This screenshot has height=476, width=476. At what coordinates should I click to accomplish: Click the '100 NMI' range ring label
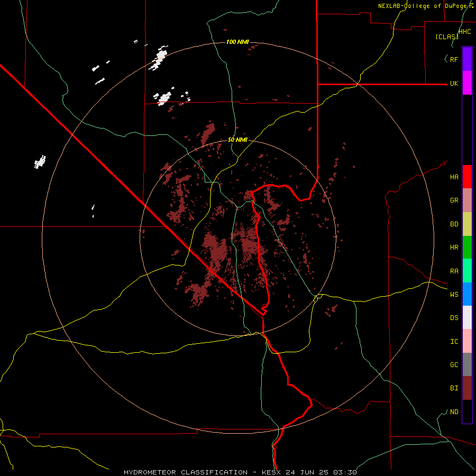237,42
